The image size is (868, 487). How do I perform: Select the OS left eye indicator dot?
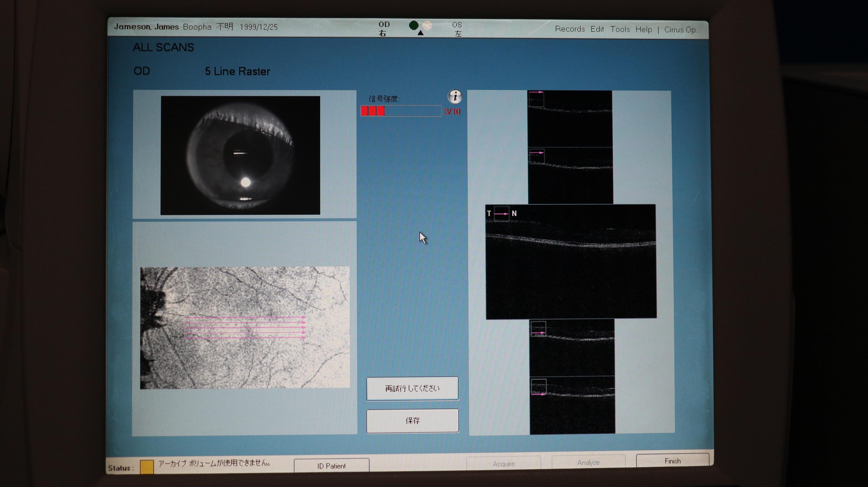coord(427,25)
